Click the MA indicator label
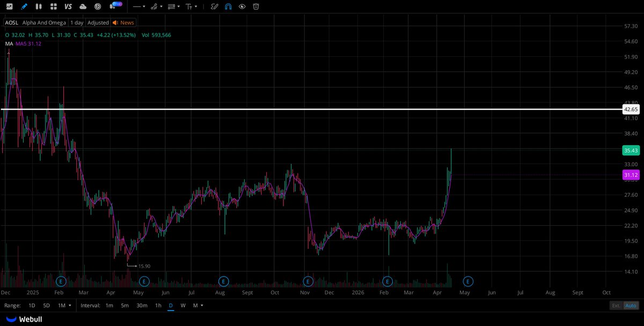The width and height of the screenshot is (644, 326). coord(9,43)
